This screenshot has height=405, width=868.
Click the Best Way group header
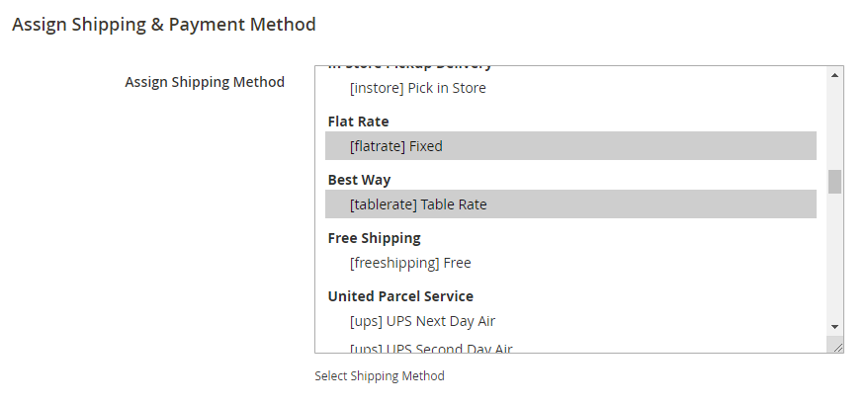pos(359,180)
